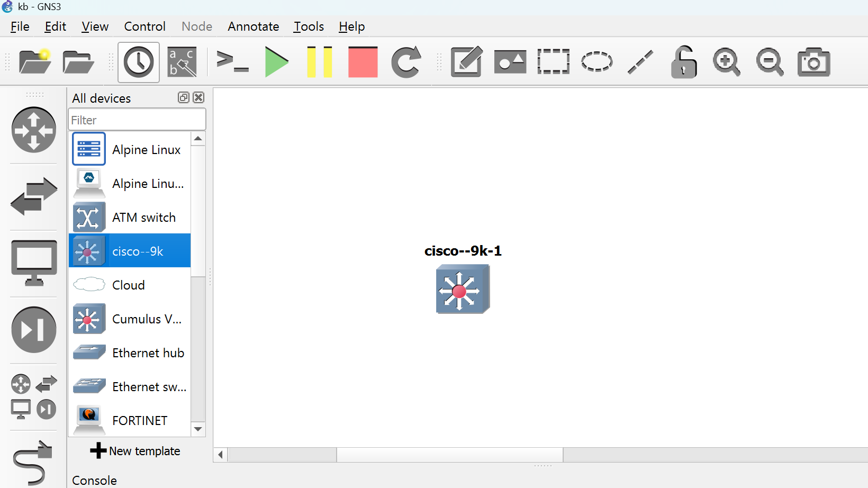Open console to all devices icon
Screen dimensions: 868x488
232,62
